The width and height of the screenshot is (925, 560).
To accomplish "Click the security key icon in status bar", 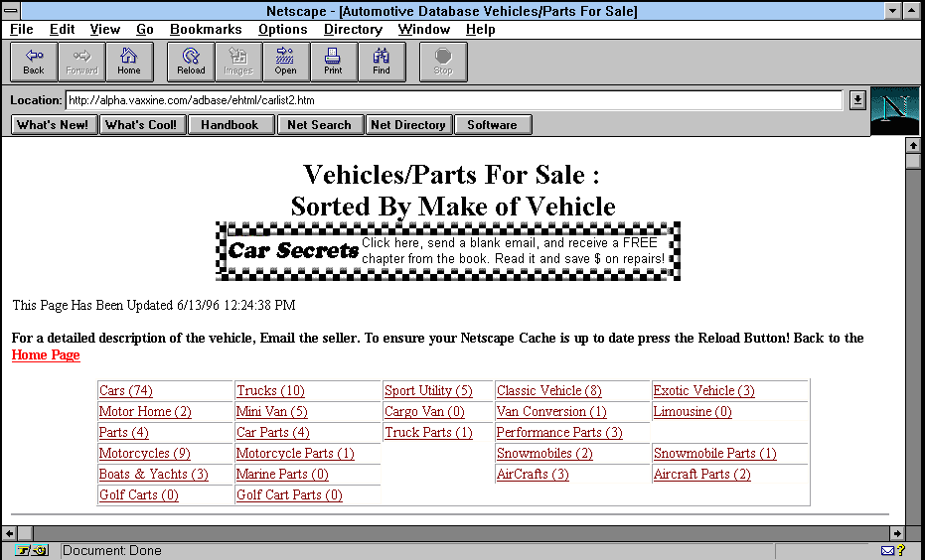I will pos(32,551).
